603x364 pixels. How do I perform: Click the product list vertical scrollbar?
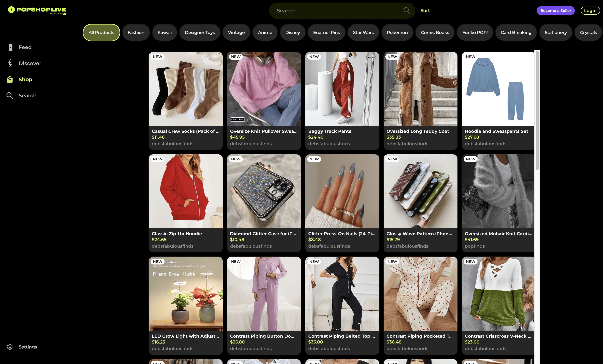point(537,110)
